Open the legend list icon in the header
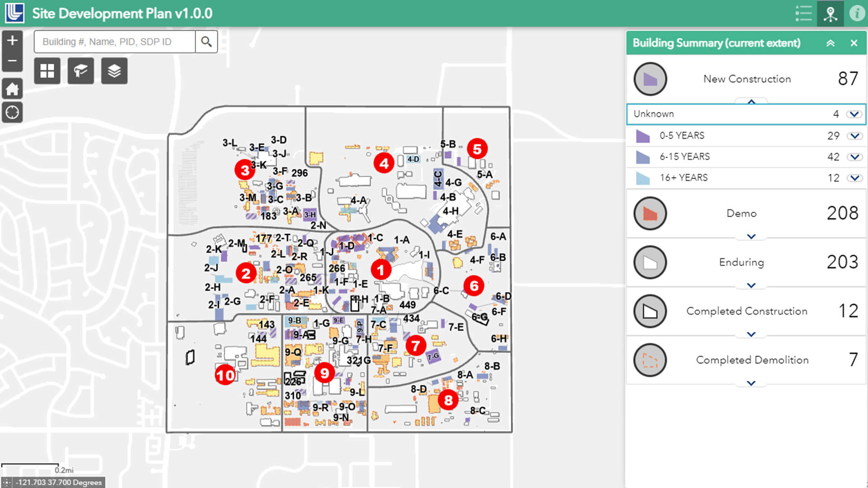 pyautogui.click(x=803, y=14)
